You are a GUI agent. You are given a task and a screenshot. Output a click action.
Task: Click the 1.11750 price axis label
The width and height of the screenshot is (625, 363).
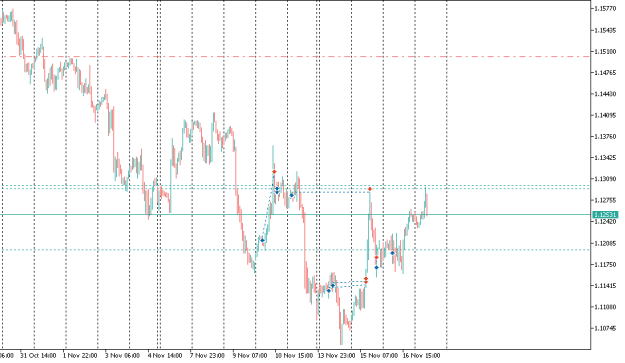[605, 264]
